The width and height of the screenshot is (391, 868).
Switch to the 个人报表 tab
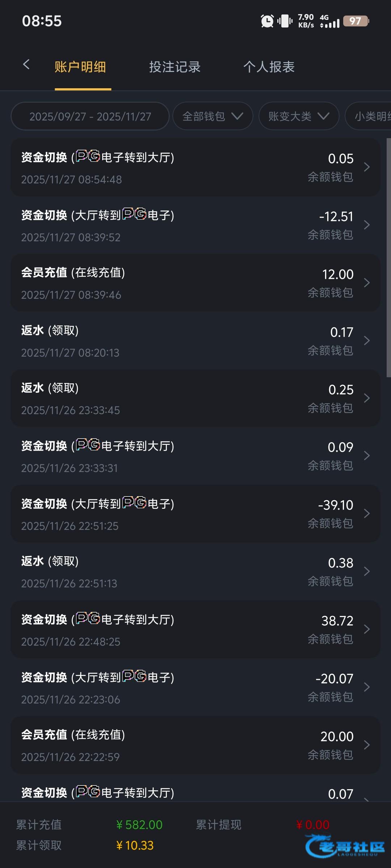269,67
